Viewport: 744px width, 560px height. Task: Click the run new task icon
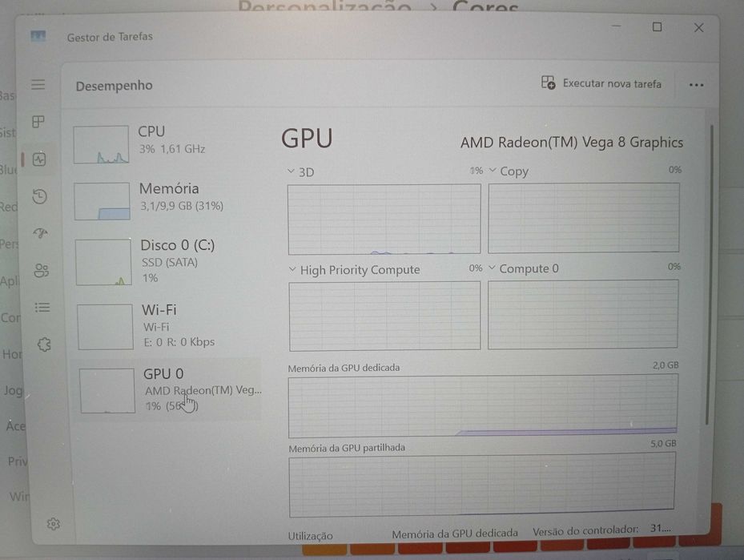548,83
